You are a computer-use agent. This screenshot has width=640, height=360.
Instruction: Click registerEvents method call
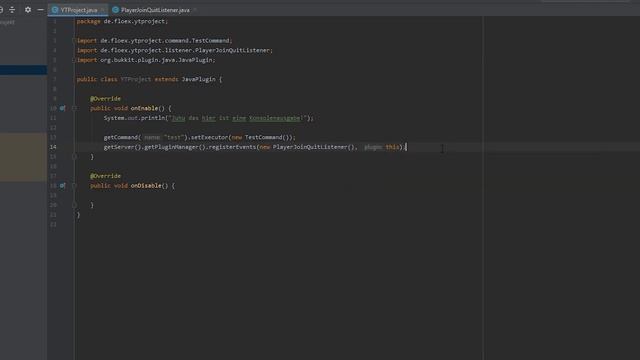pos(232,147)
